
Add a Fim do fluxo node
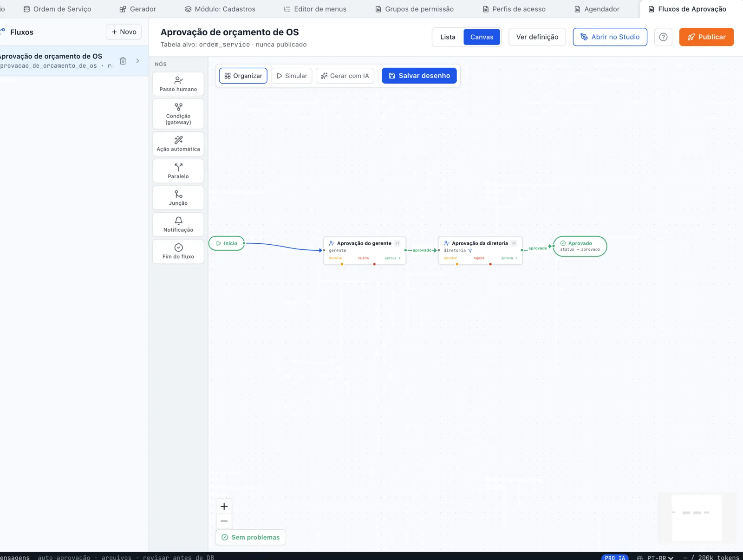click(x=178, y=252)
